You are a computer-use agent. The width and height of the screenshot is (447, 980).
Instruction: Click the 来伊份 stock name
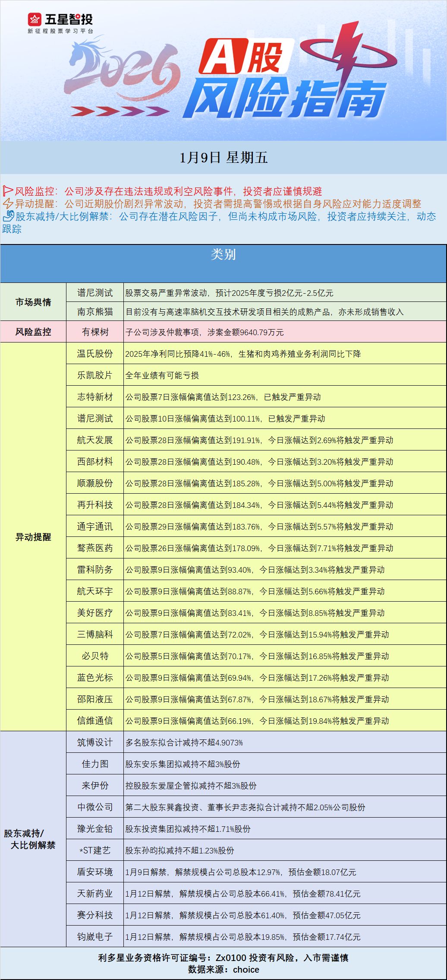pos(95,785)
